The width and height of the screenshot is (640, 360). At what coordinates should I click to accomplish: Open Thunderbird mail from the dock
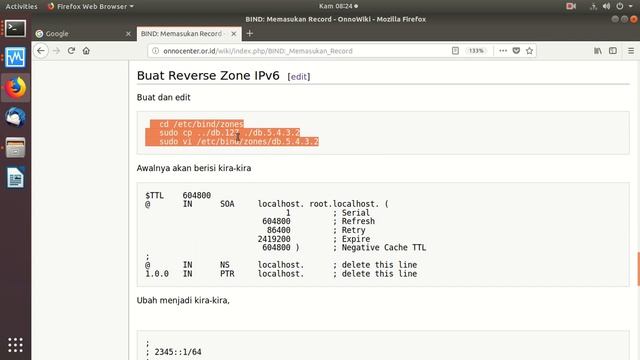[x=16, y=118]
